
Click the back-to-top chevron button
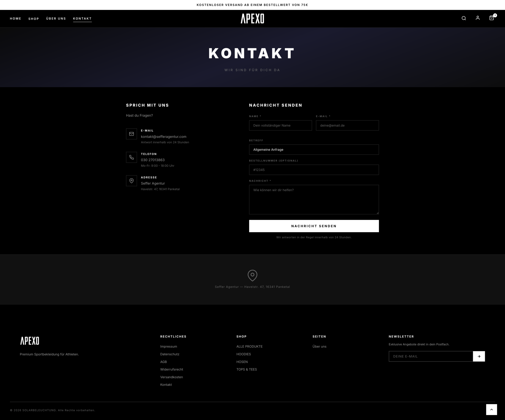(x=492, y=409)
